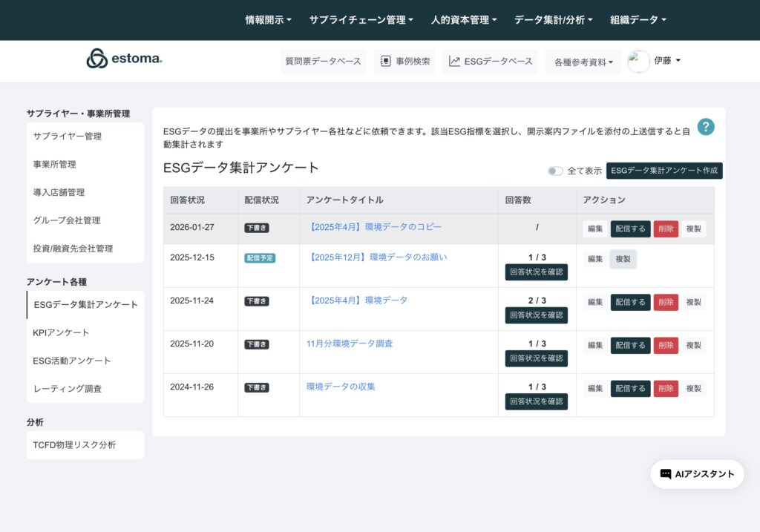Image resolution: width=760 pixels, height=532 pixels.
Task: Open the 11月分環境データ調査 survey link
Action: (350, 344)
